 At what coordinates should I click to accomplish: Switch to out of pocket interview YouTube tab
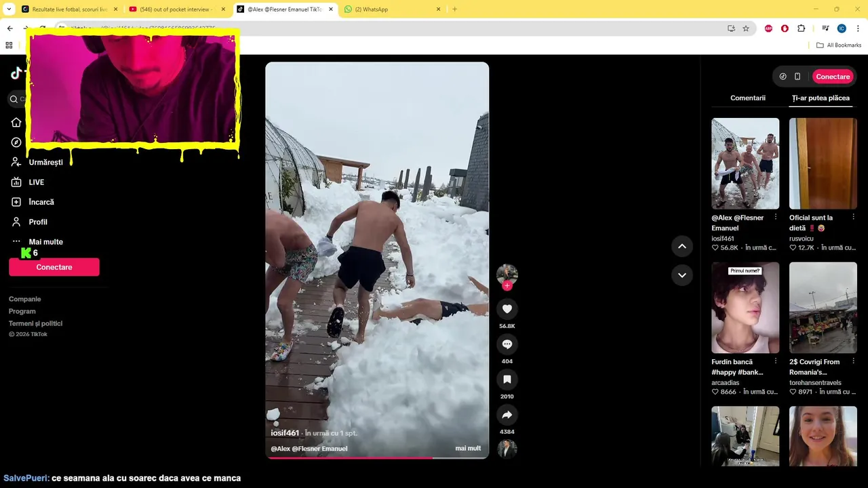click(x=176, y=9)
